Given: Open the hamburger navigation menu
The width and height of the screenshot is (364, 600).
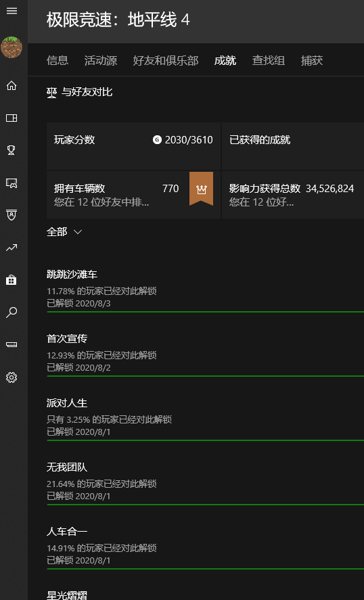Looking at the screenshot, I should click(x=12, y=11).
